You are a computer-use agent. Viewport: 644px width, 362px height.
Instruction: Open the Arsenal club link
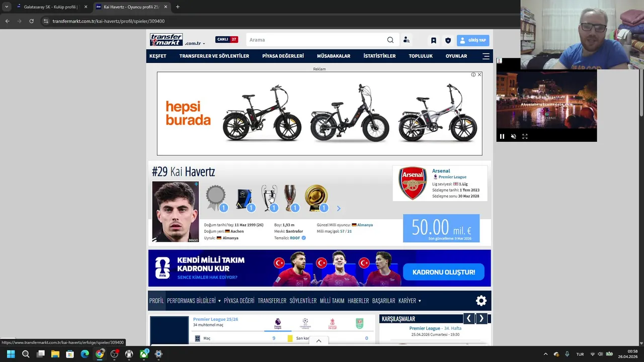tap(441, 171)
